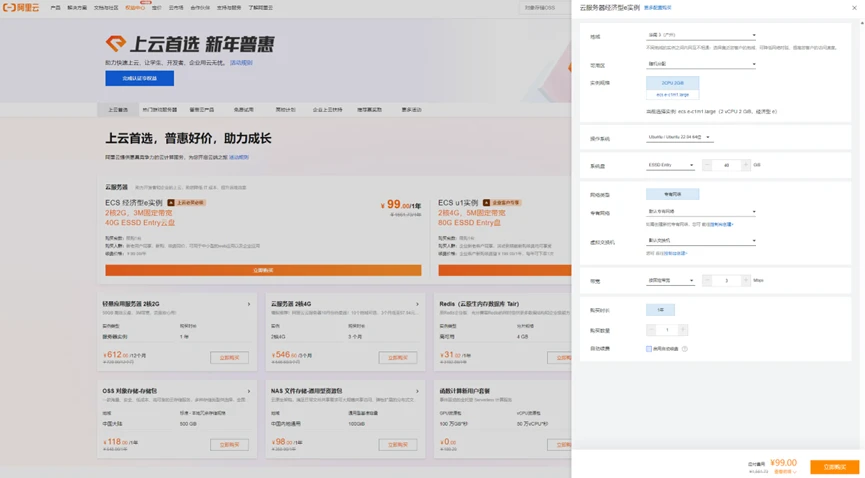The height and width of the screenshot is (478, 865).
Task: Open the 权益中心 menu in top navigation
Action: click(135, 8)
